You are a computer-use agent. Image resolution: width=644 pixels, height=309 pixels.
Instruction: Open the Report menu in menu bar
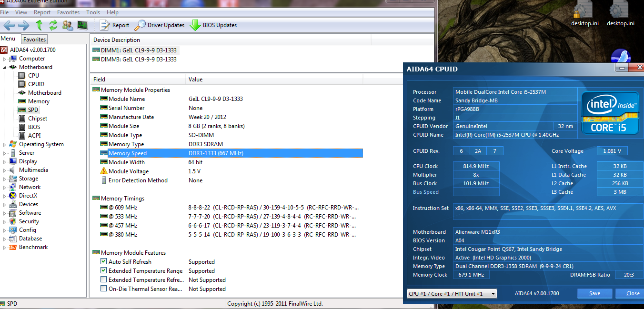point(42,12)
